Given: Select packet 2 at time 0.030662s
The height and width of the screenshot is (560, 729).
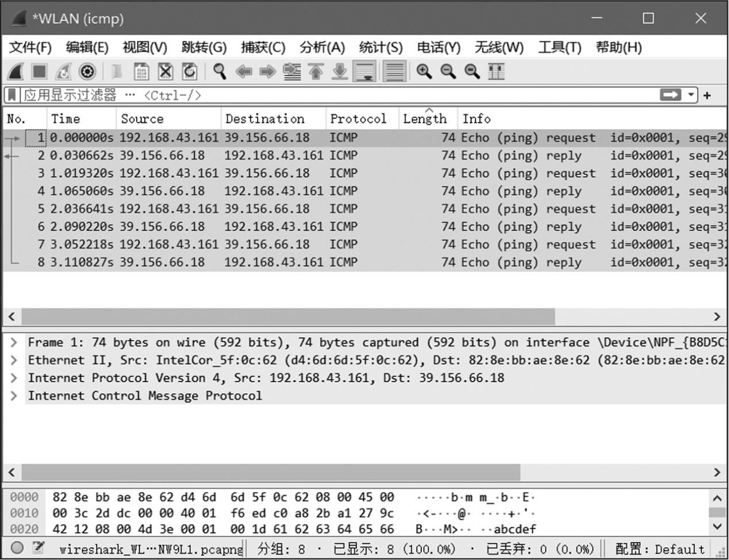Looking at the screenshot, I should tap(364, 156).
